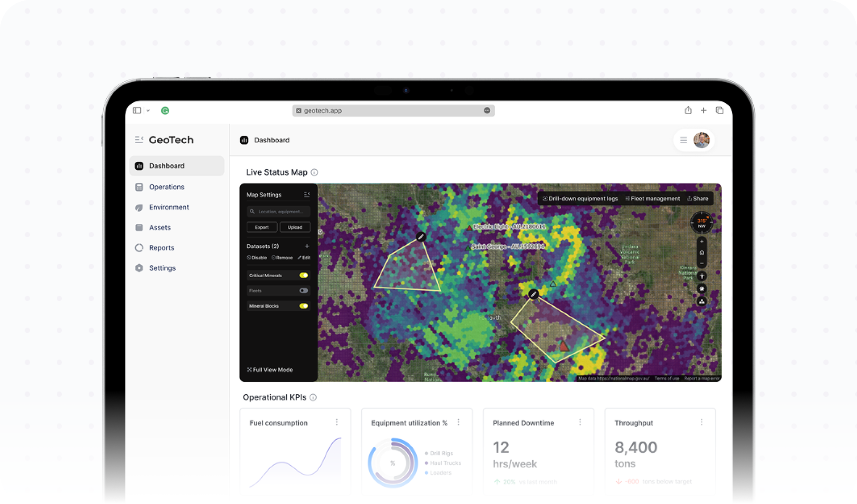Open Safari share icon in browser toolbar
Viewport: 857px width, 504px height.
click(x=688, y=110)
